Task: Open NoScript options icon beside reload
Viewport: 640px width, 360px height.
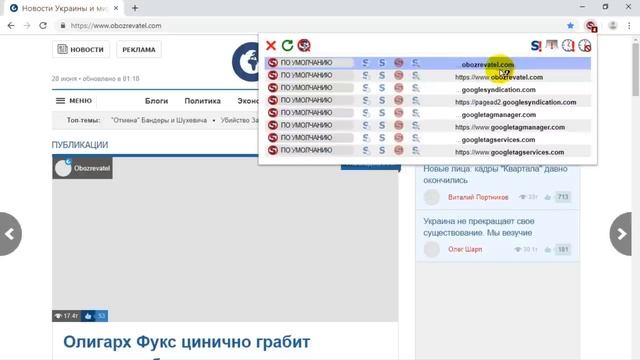Action: 304,45
